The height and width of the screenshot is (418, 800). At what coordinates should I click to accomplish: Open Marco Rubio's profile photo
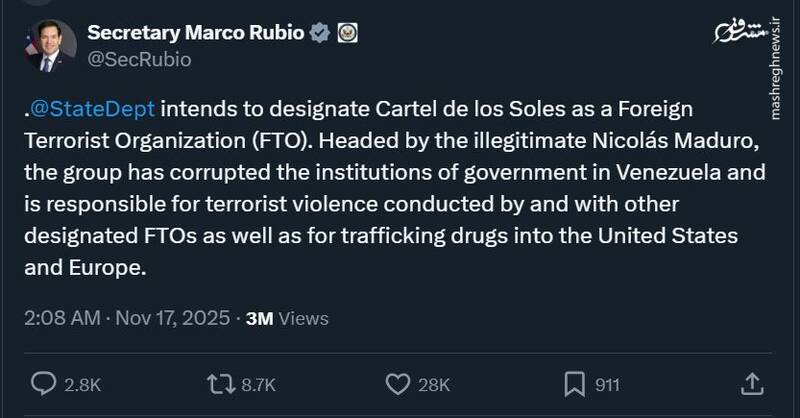click(48, 46)
